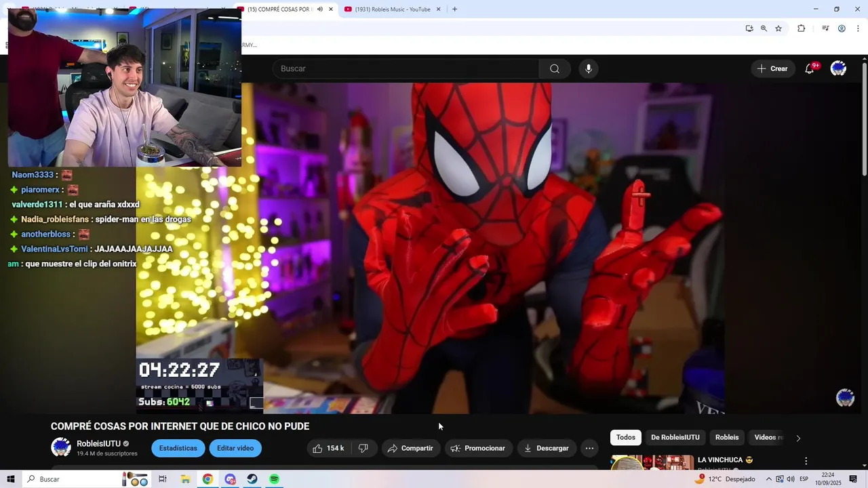Open Steam from the taskbar
The width and height of the screenshot is (868, 488).
tap(252, 479)
